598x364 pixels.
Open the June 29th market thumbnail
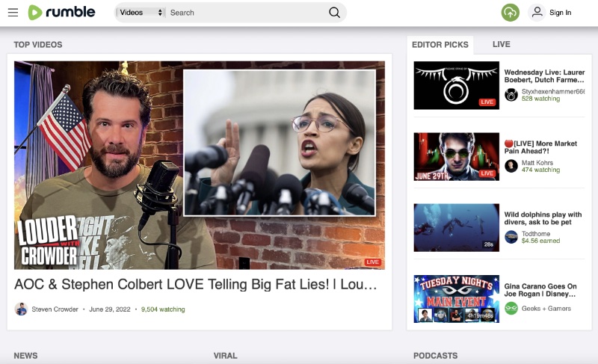coord(457,156)
